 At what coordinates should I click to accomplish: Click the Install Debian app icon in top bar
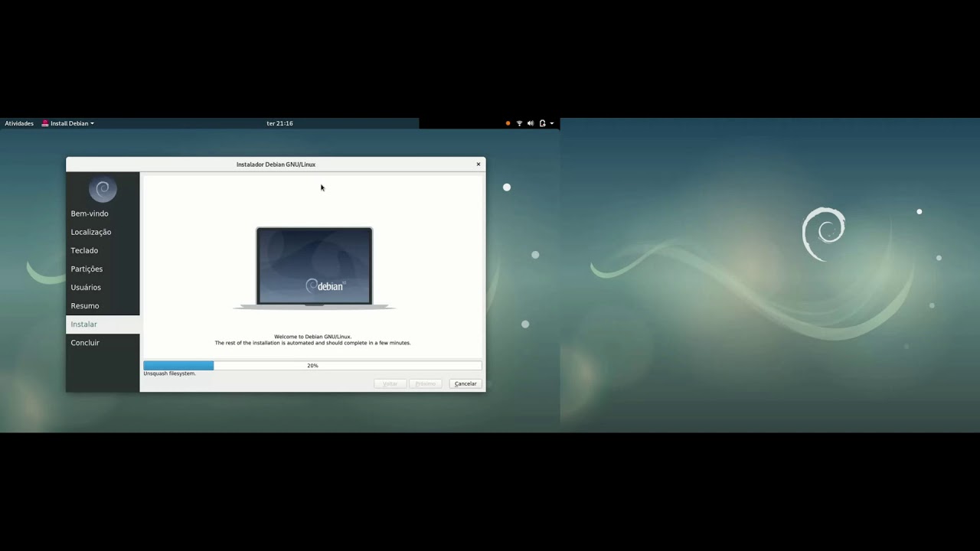[45, 123]
